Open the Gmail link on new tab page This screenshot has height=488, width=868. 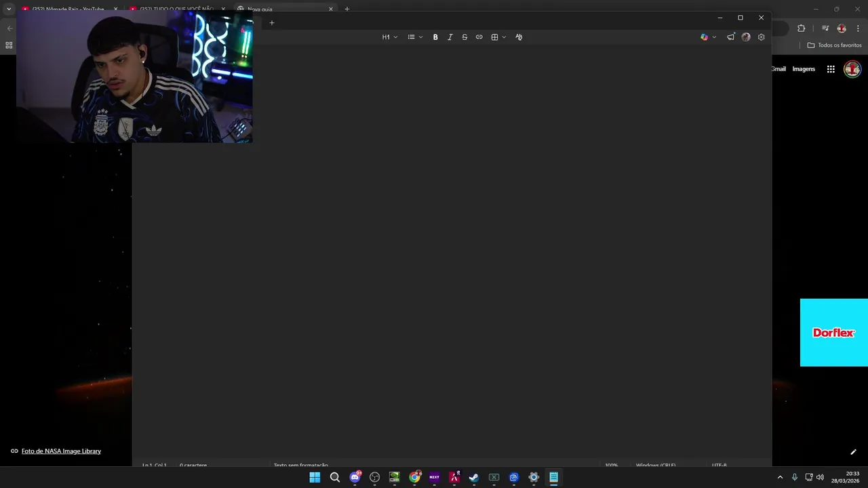pos(778,69)
